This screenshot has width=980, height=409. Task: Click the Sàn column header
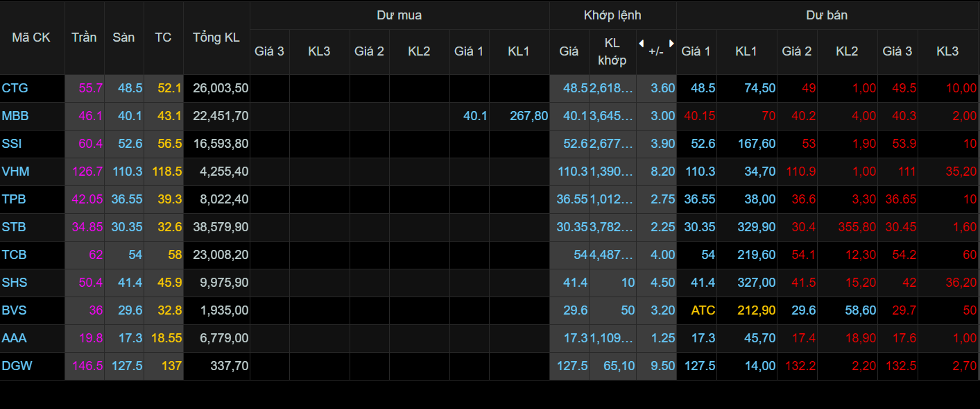[x=123, y=37]
